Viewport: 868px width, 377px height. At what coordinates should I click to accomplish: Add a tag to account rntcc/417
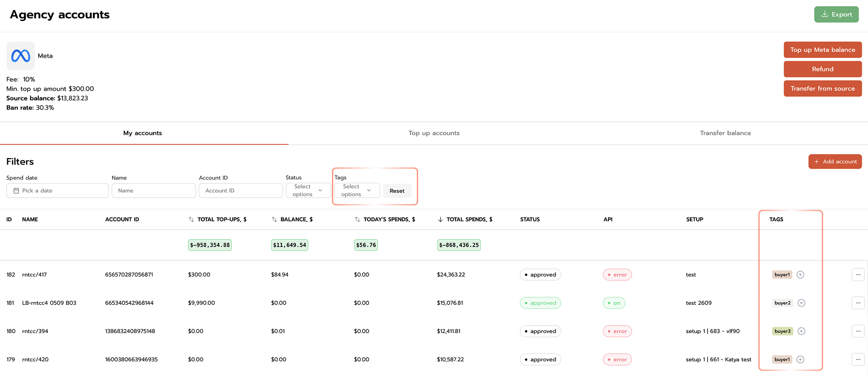click(800, 275)
